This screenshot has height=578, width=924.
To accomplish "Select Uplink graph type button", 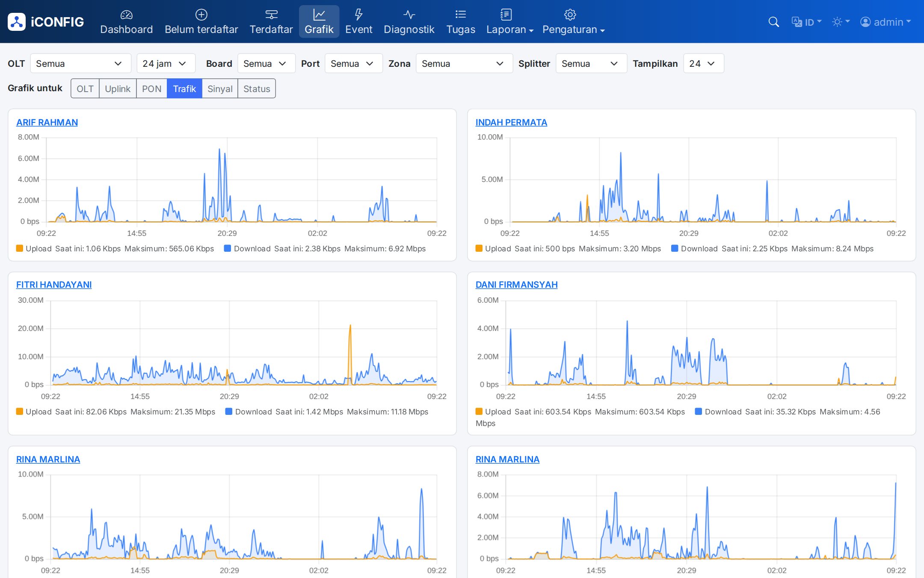I will pos(118,89).
